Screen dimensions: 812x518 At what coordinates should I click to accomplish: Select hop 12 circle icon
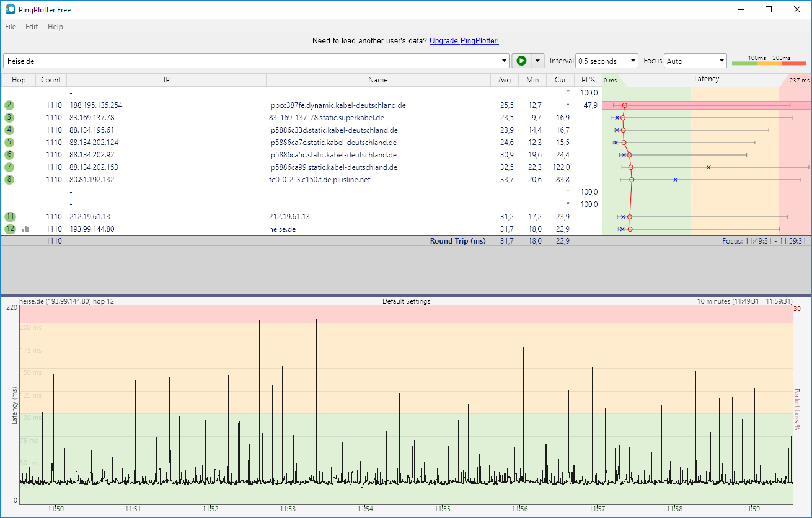(x=10, y=229)
